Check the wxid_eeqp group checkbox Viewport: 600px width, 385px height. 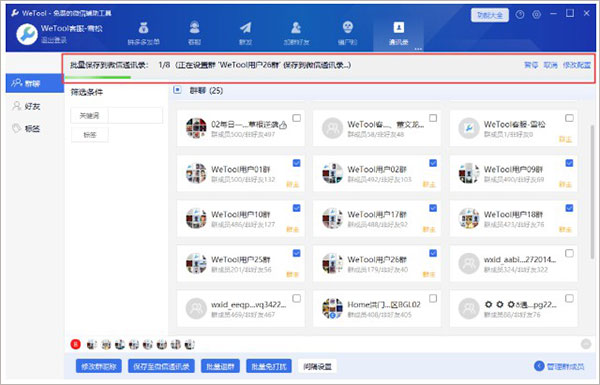pyautogui.click(x=296, y=298)
